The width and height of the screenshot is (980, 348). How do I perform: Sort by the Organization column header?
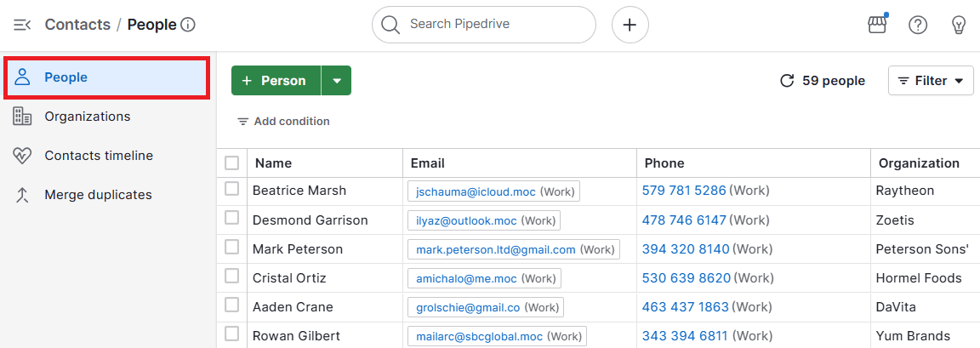point(926,163)
